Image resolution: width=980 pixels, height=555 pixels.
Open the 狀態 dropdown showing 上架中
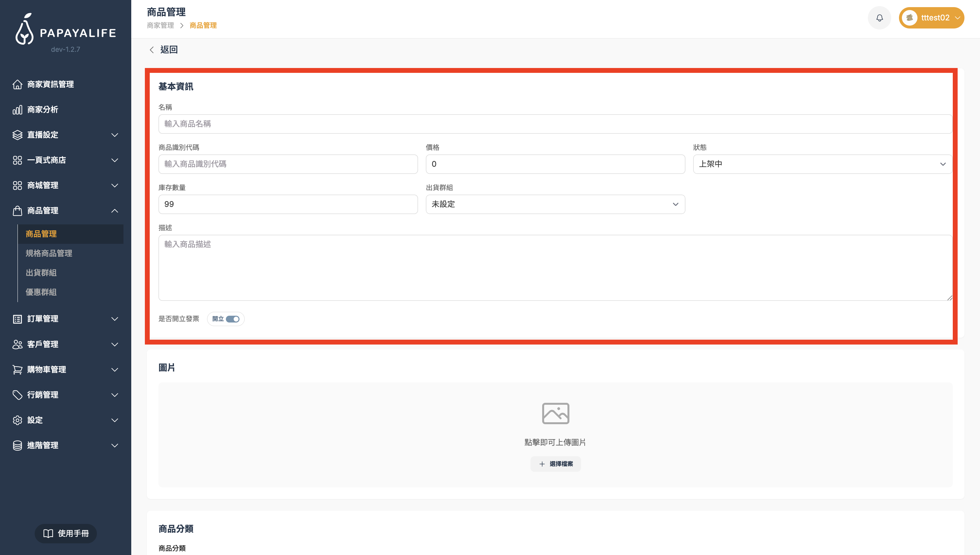822,164
